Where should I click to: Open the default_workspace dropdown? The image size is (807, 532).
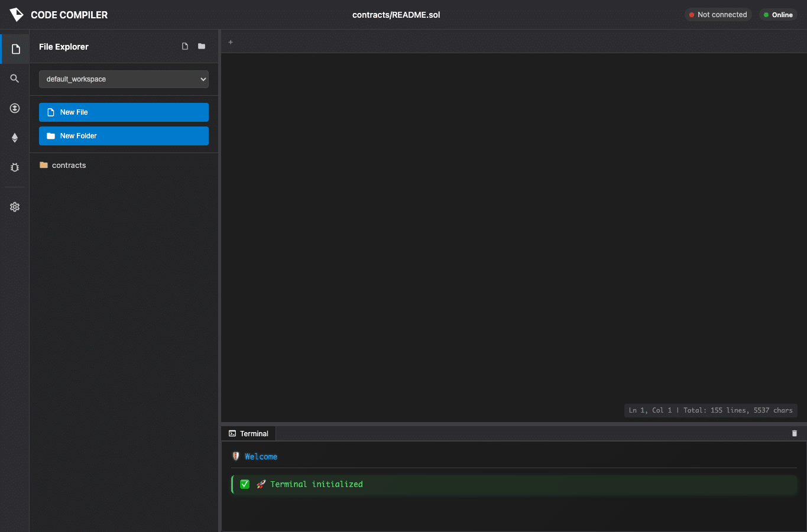(x=124, y=79)
